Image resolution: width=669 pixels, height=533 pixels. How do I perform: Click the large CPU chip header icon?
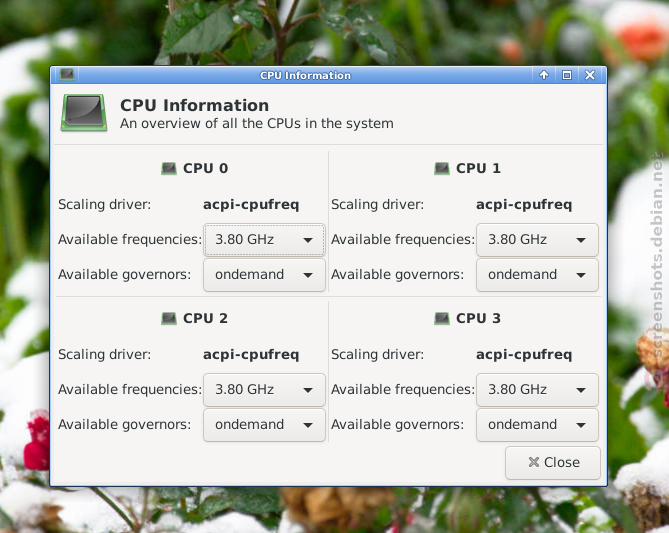coord(84,113)
